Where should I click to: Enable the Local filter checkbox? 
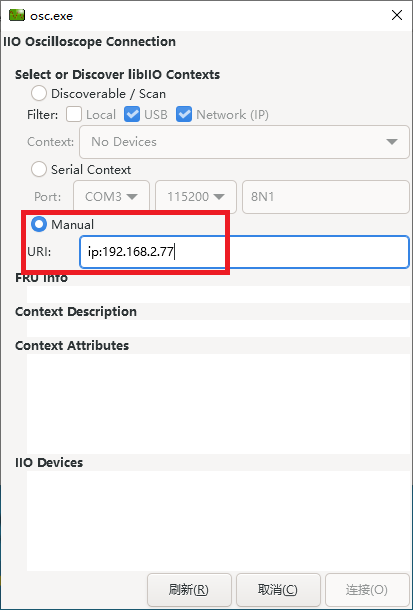74,115
